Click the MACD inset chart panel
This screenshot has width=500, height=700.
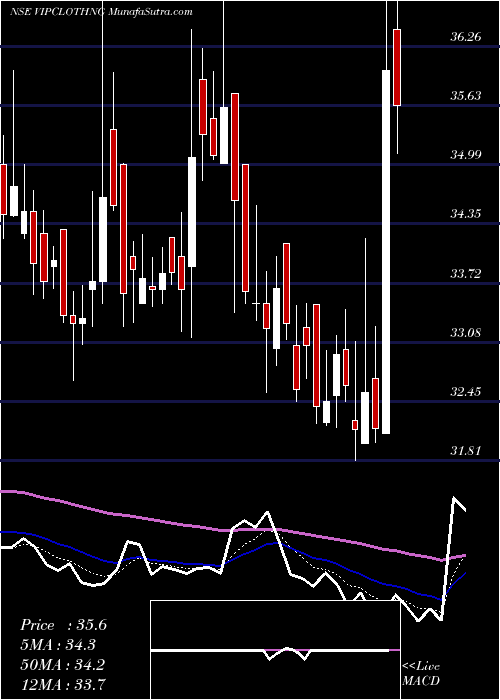[275, 650]
